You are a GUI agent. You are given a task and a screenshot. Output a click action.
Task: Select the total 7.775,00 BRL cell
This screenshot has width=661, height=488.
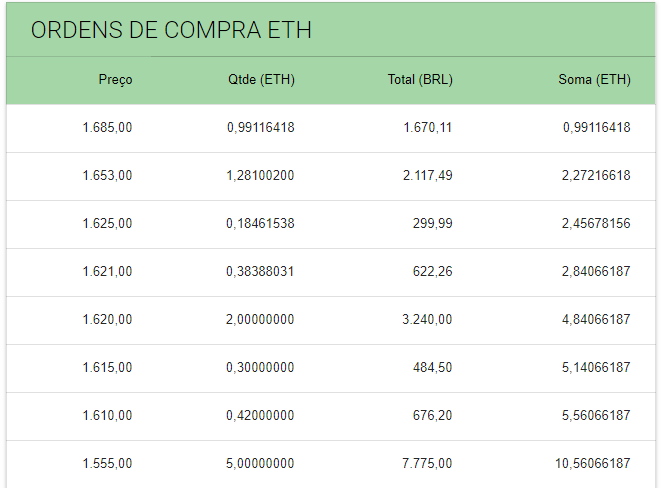coord(427,464)
